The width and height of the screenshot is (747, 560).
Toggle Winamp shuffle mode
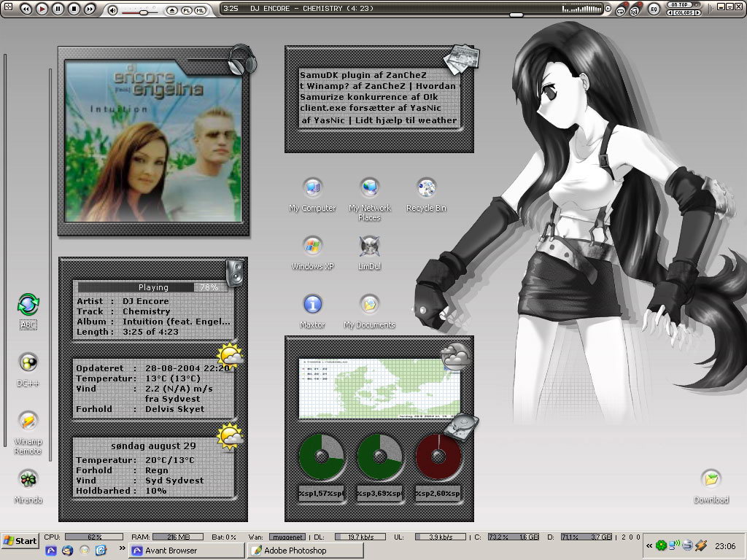coord(634,10)
